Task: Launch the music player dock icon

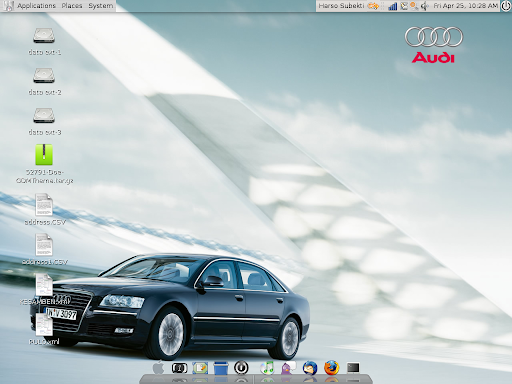Action: 267,368
